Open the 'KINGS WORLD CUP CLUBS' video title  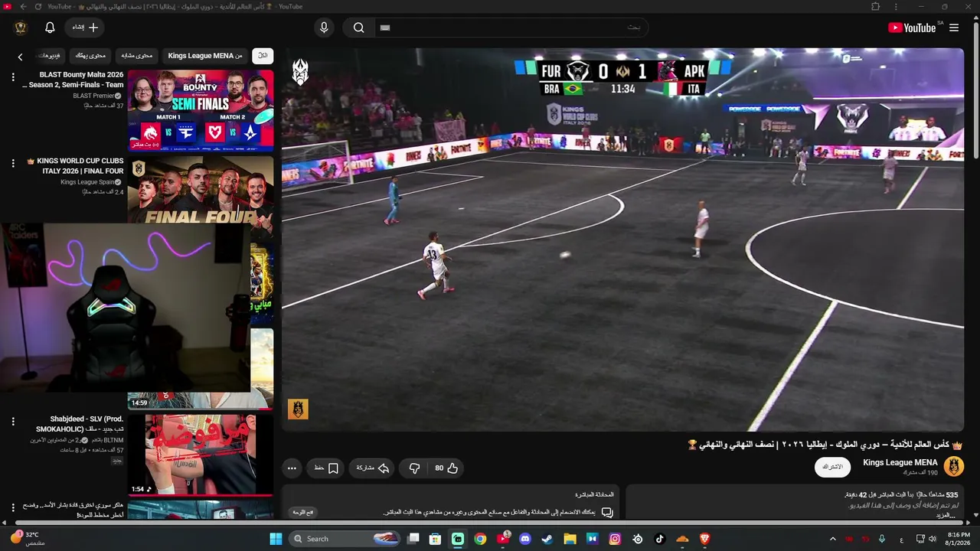tap(75, 166)
